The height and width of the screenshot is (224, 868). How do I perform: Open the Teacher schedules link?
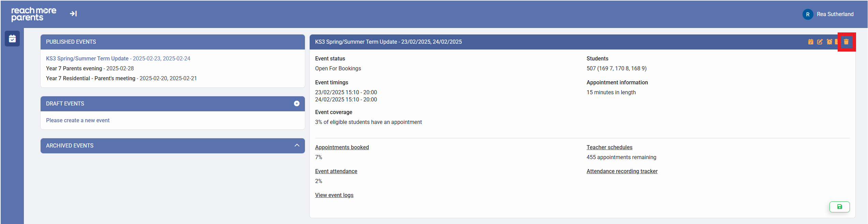point(609,147)
